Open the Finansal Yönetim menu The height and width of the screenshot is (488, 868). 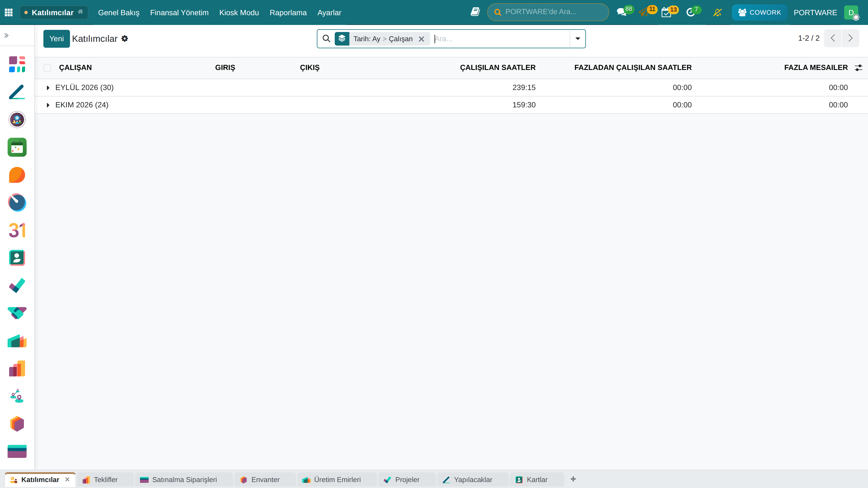tap(179, 12)
